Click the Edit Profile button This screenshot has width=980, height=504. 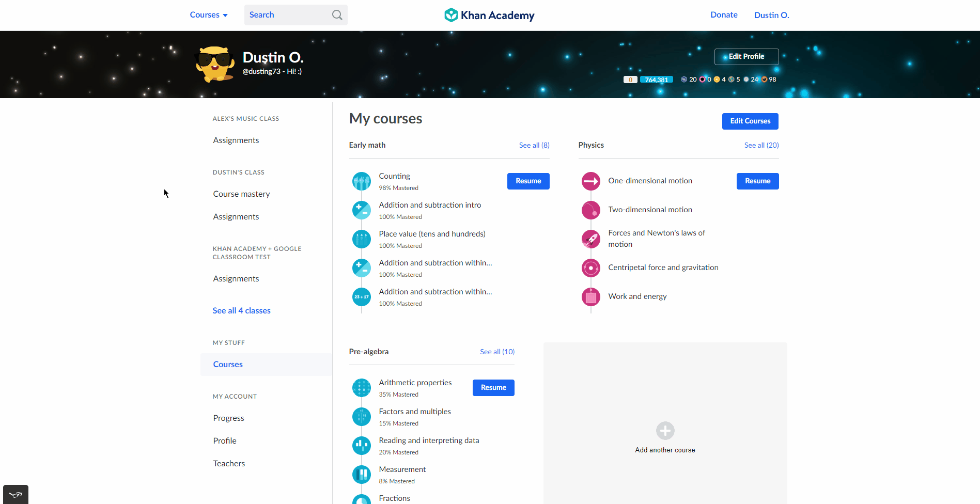click(x=746, y=57)
